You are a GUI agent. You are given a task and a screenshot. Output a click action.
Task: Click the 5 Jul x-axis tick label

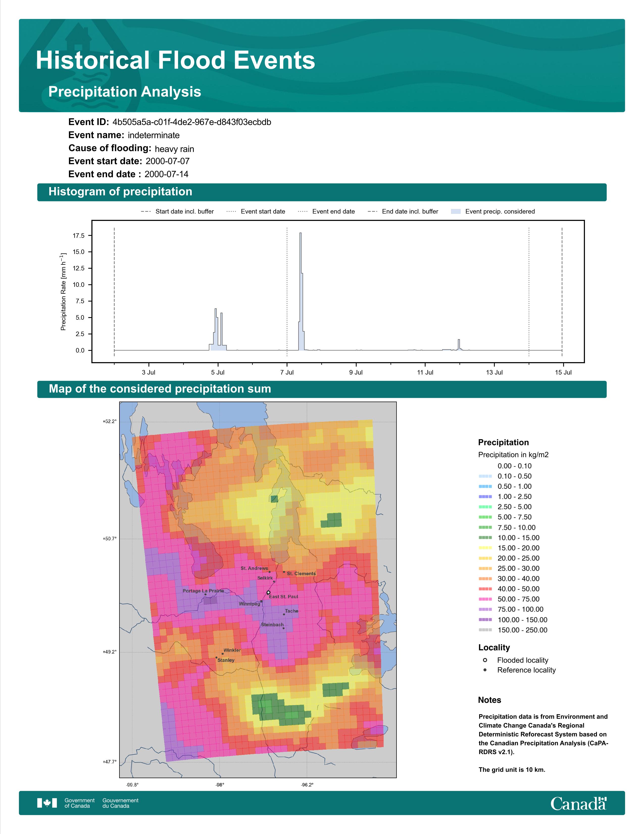pos(218,372)
